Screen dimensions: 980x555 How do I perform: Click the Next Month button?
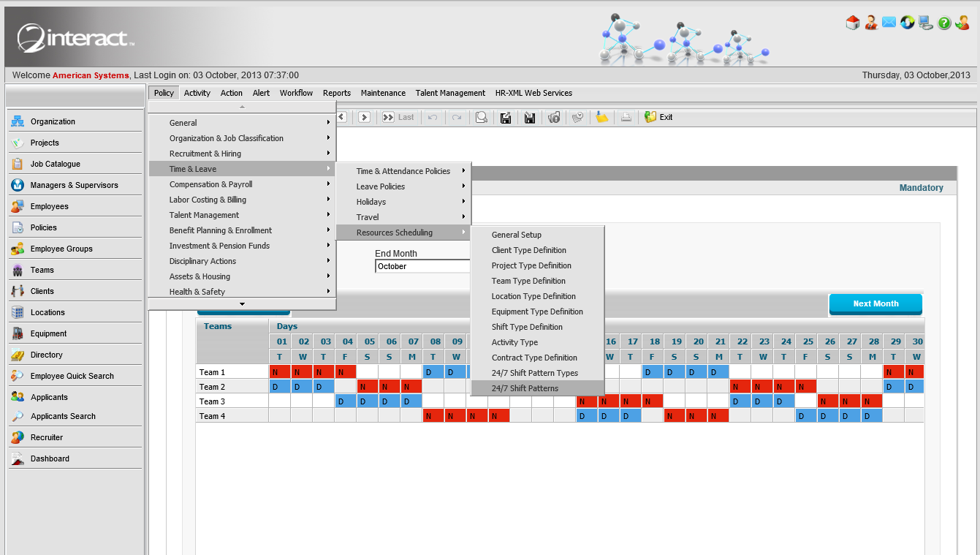[x=875, y=304]
